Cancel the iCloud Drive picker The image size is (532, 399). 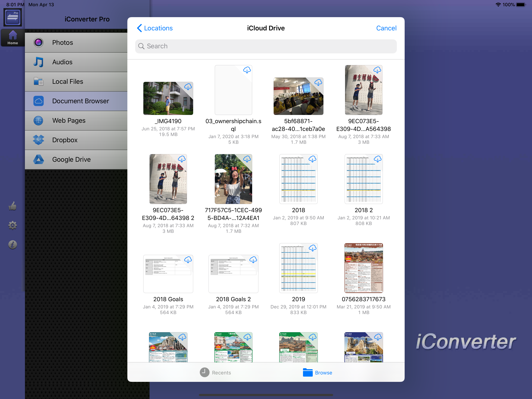pos(386,28)
